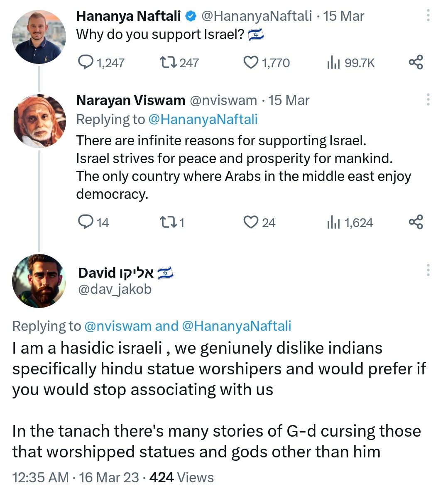Open Narayan Viswam's profile picture
Screen dimensions: 448x496
click(39, 121)
